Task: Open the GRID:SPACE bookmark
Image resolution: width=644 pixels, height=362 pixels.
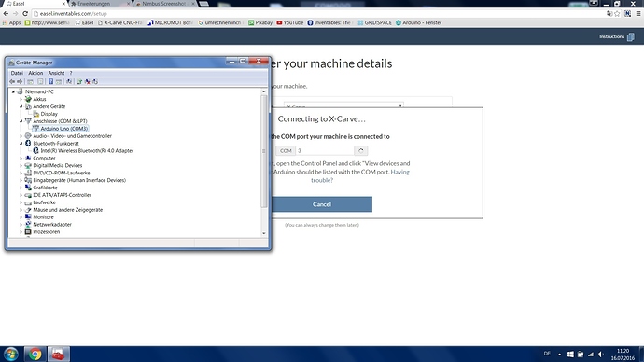Action: (374, 22)
